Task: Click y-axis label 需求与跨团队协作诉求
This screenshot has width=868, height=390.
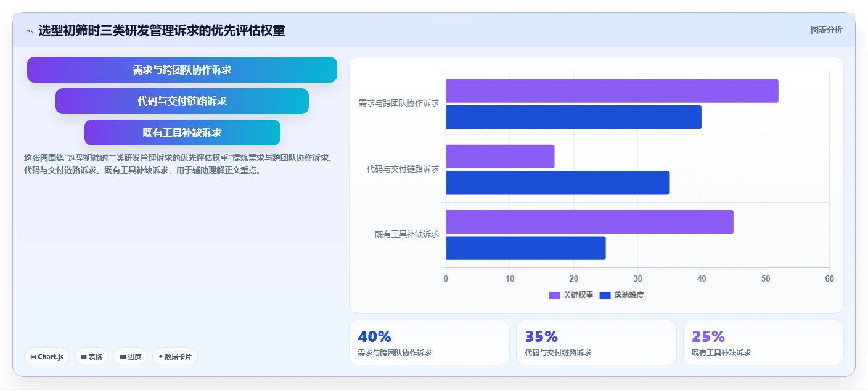Action: (399, 104)
